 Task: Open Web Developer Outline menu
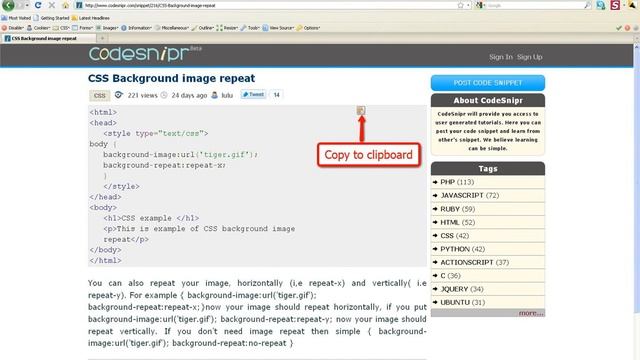click(203, 28)
